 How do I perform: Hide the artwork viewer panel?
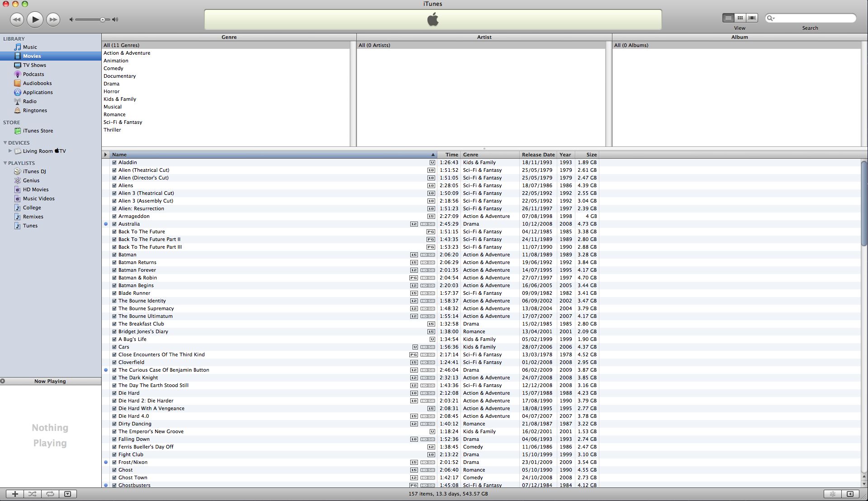click(67, 494)
